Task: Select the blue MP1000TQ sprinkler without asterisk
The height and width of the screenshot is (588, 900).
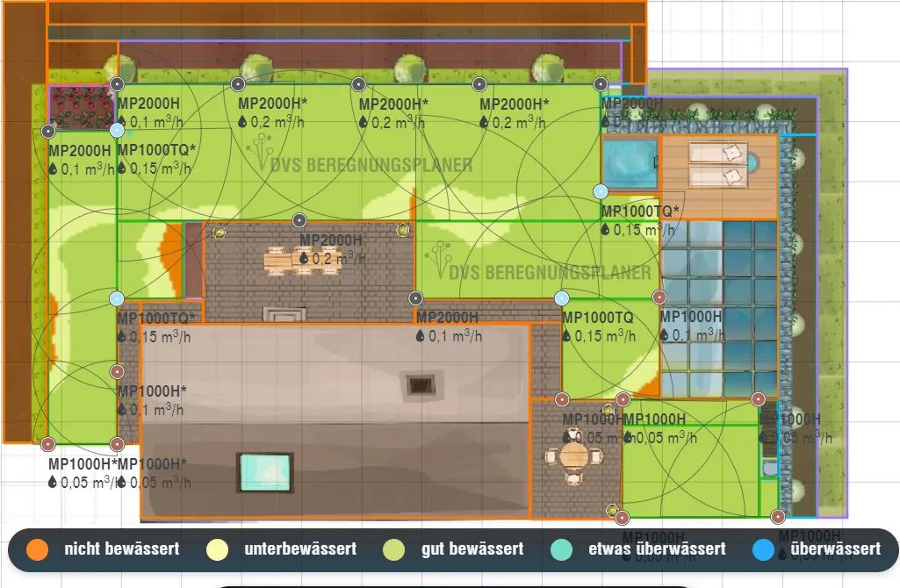Action: [562, 298]
